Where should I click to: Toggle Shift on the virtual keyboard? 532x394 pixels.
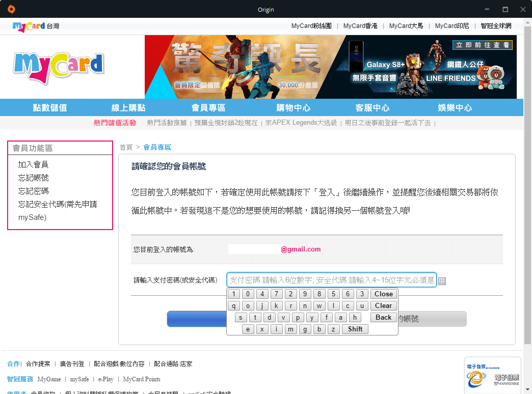click(x=355, y=329)
